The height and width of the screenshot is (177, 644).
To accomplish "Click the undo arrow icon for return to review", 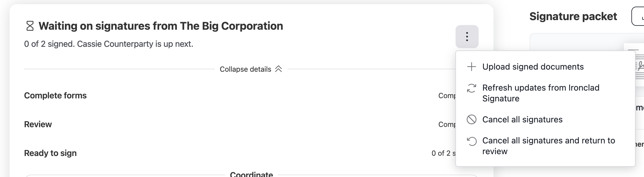I will point(472,141).
